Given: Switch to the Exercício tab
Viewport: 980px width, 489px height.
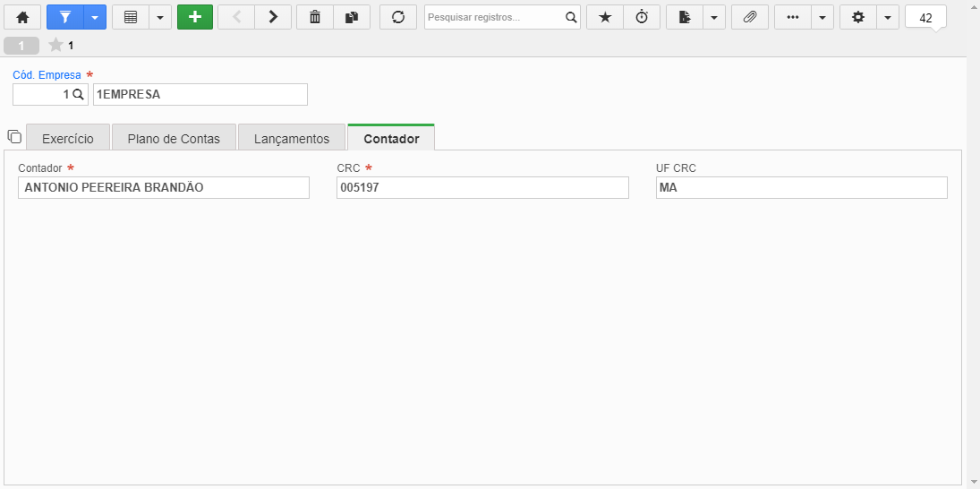Looking at the screenshot, I should (68, 138).
